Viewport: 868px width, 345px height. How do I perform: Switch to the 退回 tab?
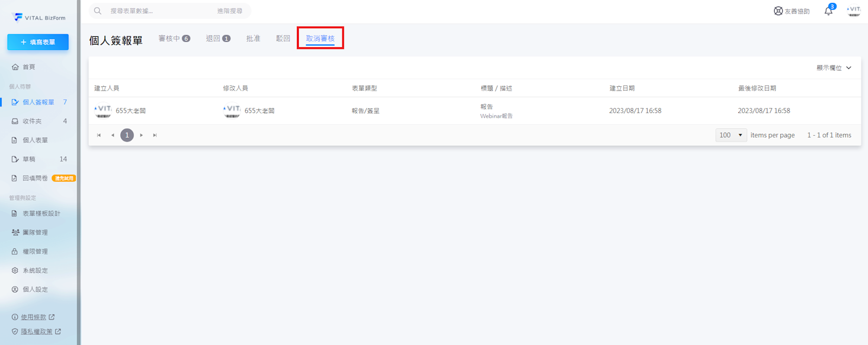tap(218, 39)
